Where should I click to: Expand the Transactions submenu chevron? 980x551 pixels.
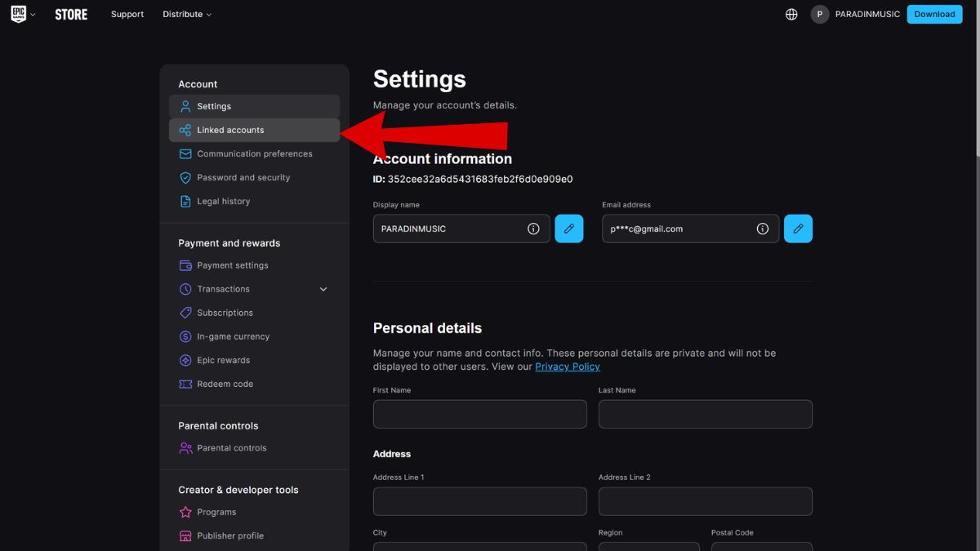tap(323, 289)
